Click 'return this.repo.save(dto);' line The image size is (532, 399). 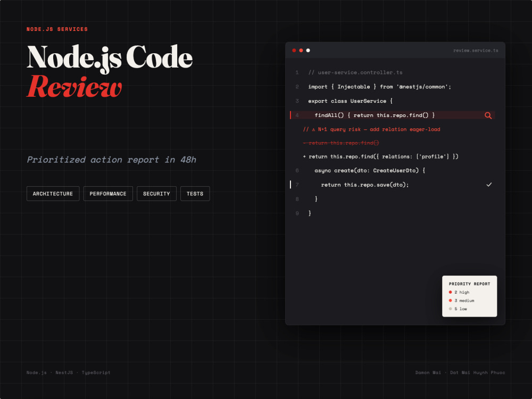[365, 185]
